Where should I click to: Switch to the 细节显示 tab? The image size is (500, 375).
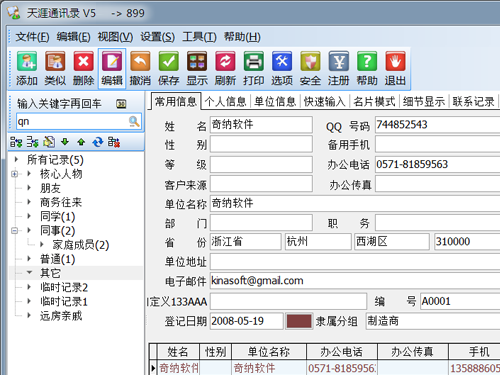click(424, 101)
